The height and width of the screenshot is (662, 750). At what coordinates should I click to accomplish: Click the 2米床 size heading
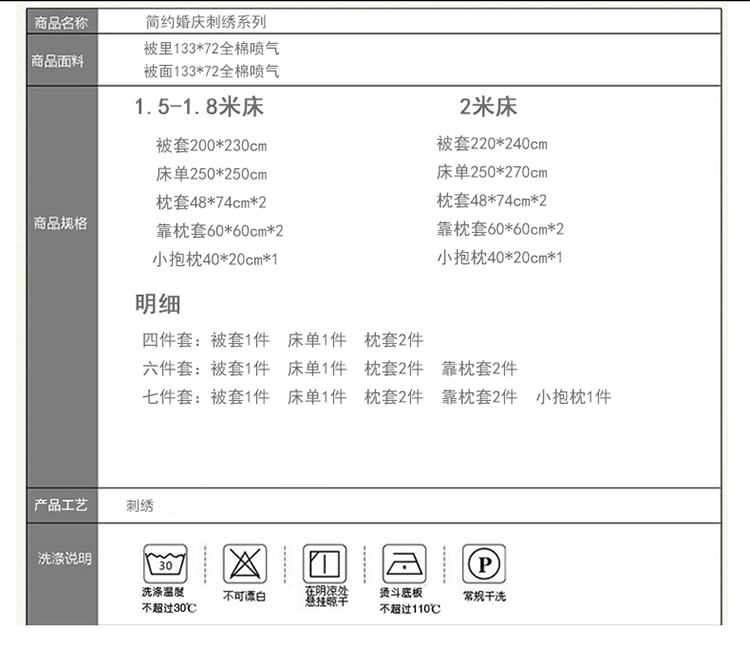[x=487, y=107]
